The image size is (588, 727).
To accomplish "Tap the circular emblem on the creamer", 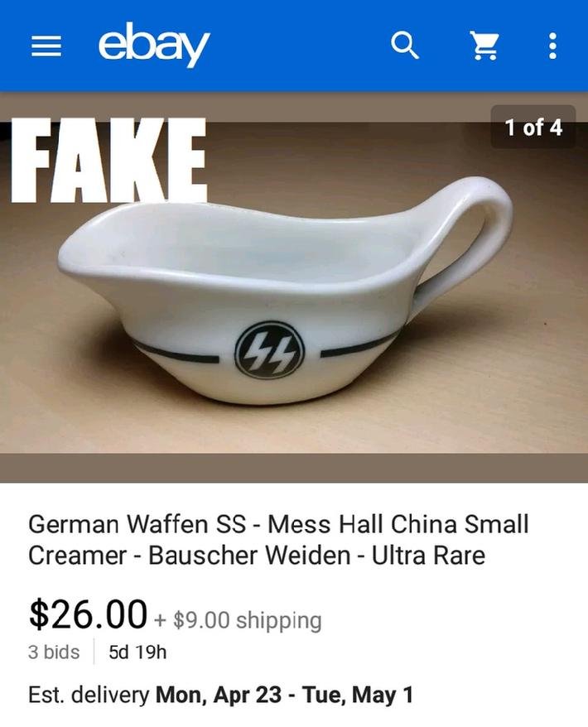I will pos(269,350).
